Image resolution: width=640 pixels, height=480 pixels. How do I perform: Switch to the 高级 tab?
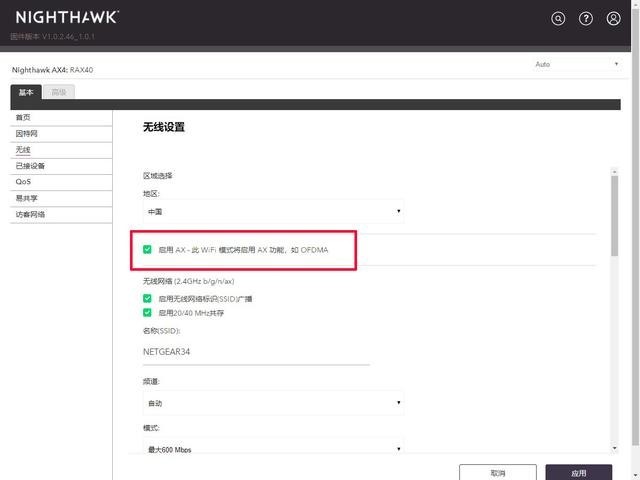tap(59, 92)
